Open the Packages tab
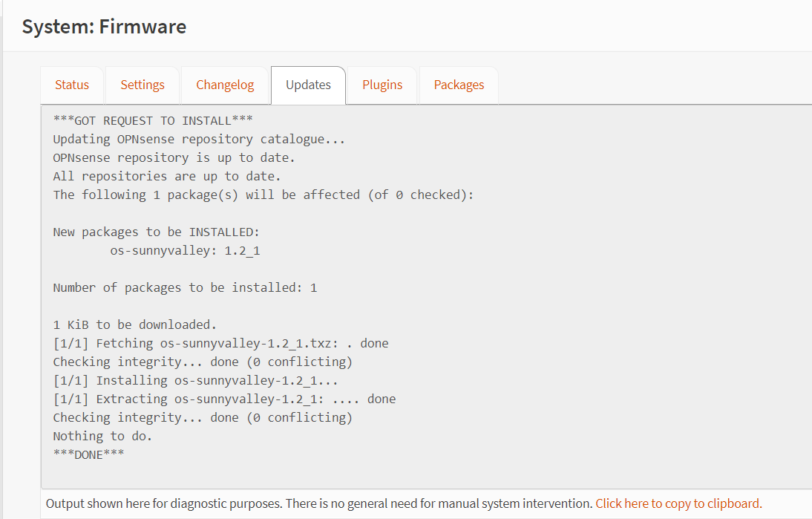The width and height of the screenshot is (812, 519). 459,85
